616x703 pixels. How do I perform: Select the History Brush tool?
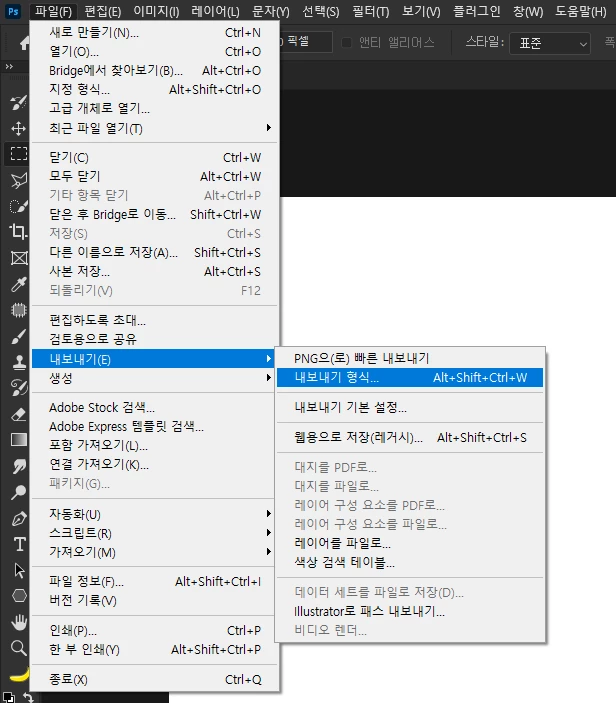click(x=18, y=388)
